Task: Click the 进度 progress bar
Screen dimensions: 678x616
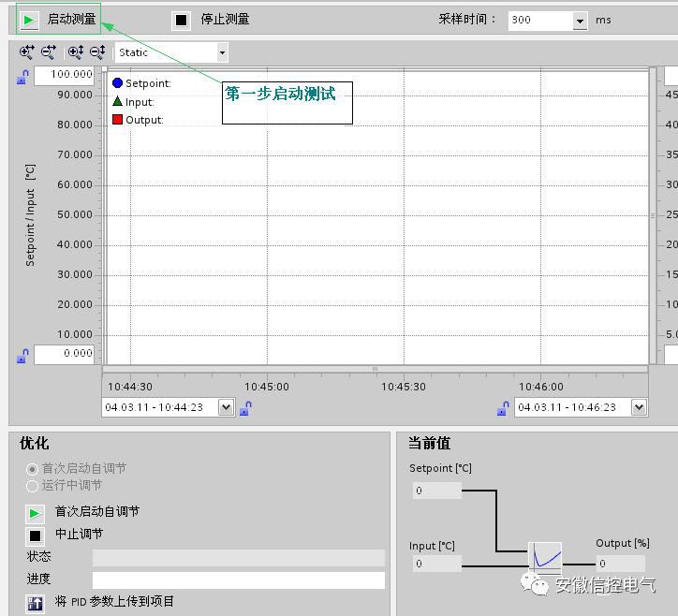Action: point(238,580)
